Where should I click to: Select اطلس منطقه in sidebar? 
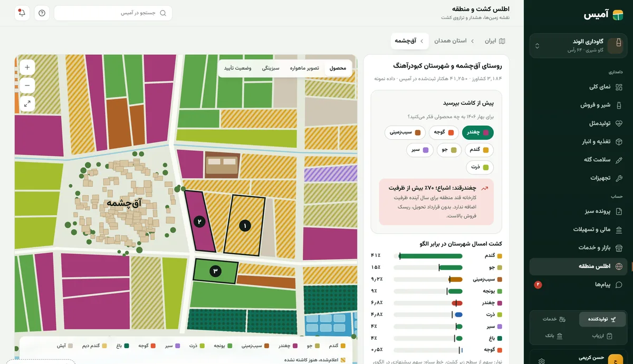point(579,266)
